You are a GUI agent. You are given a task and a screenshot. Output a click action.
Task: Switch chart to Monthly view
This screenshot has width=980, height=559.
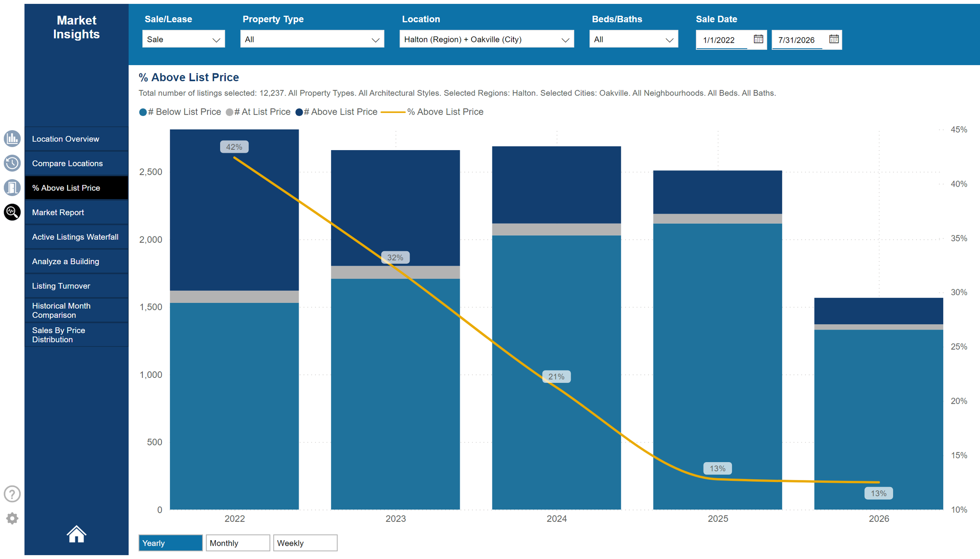238,543
